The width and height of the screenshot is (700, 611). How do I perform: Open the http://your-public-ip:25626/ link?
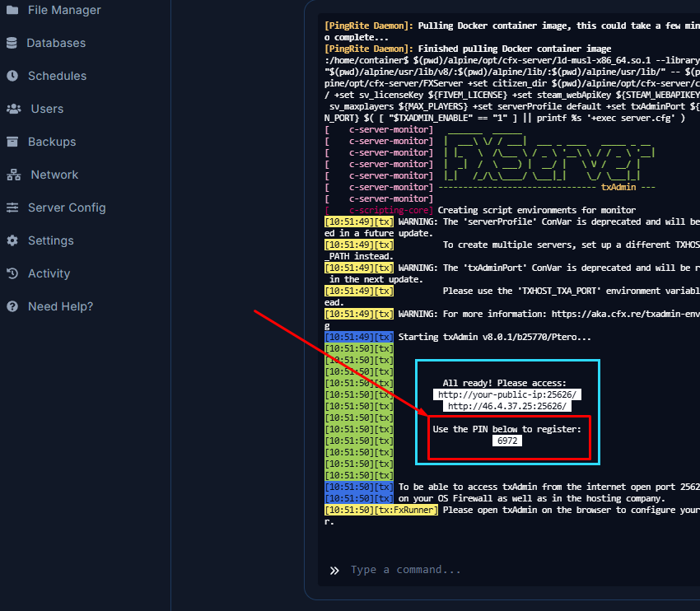click(506, 394)
